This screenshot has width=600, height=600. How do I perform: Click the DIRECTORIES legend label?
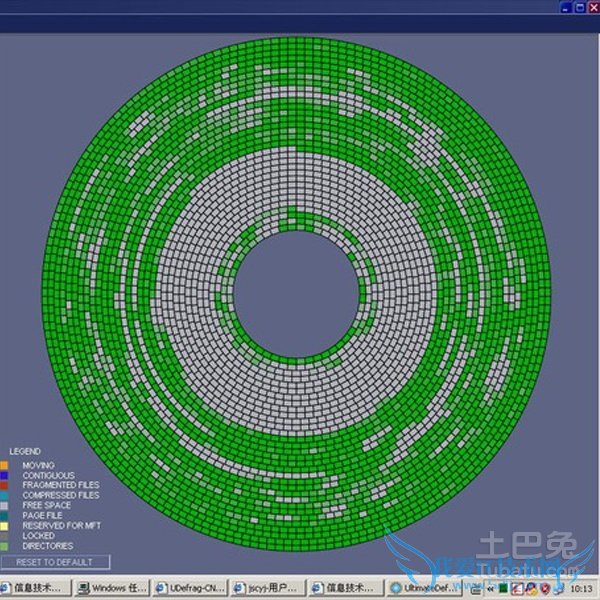pos(47,546)
